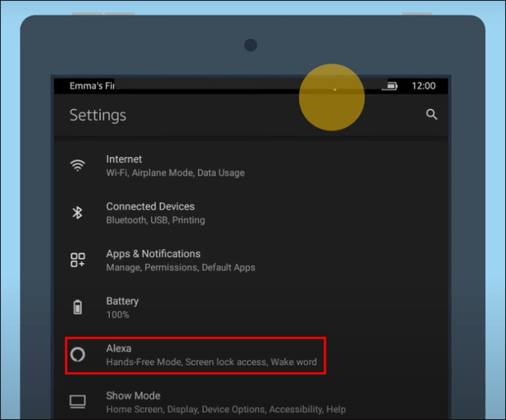This screenshot has width=506, height=420.
Task: Select 'Wi-Fi, Airplane Mode, Data Usage' subtitle
Action: click(175, 173)
